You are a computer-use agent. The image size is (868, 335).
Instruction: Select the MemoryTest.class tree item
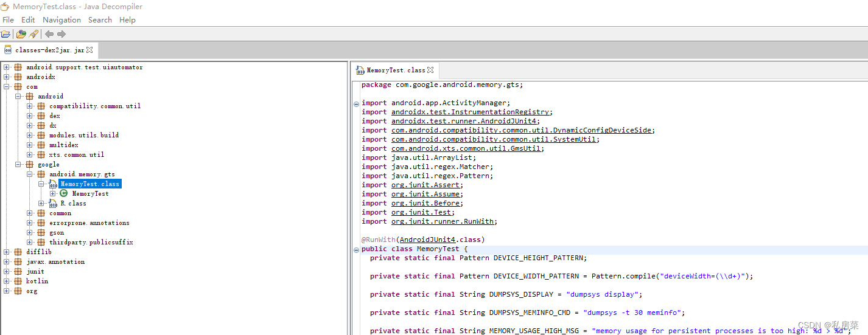[90, 184]
